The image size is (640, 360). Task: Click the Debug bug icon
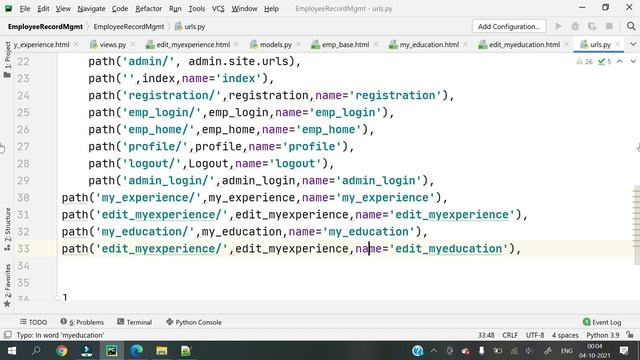(575, 27)
